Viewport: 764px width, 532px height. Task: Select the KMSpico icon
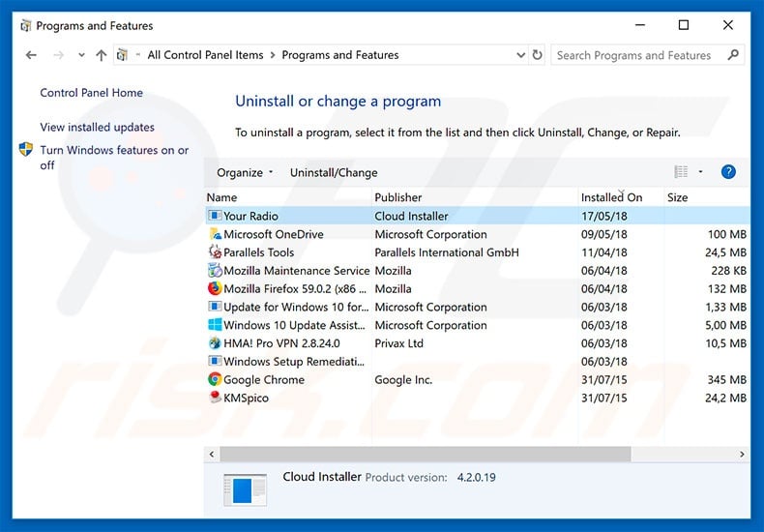pyautogui.click(x=215, y=397)
